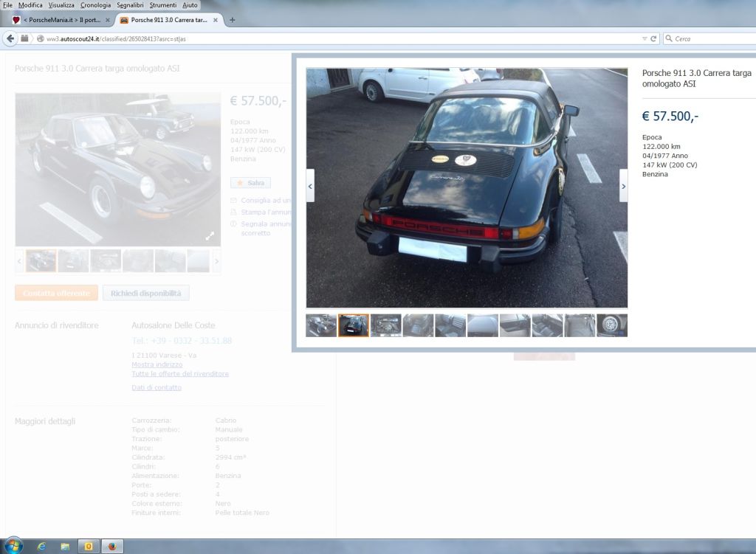This screenshot has height=554, width=756.
Task: Click the Dati di contatto link
Action: 157,387
